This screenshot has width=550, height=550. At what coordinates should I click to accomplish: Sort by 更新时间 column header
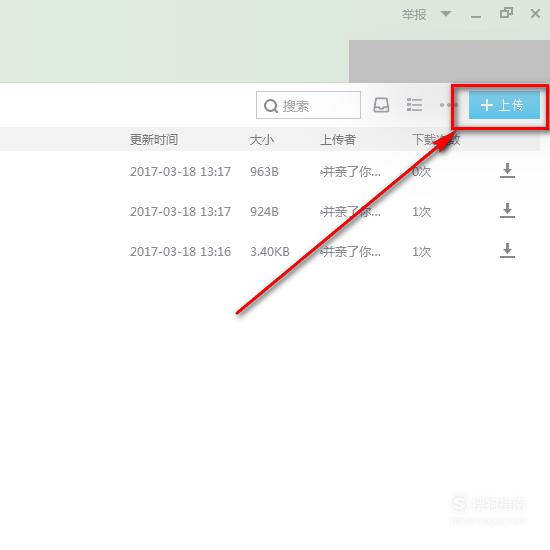point(154,140)
